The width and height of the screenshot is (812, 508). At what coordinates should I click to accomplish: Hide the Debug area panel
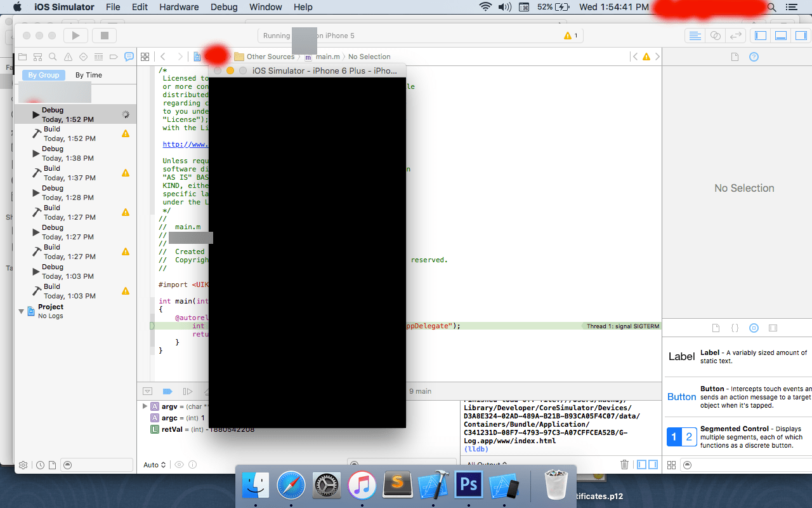pyautogui.click(x=781, y=36)
